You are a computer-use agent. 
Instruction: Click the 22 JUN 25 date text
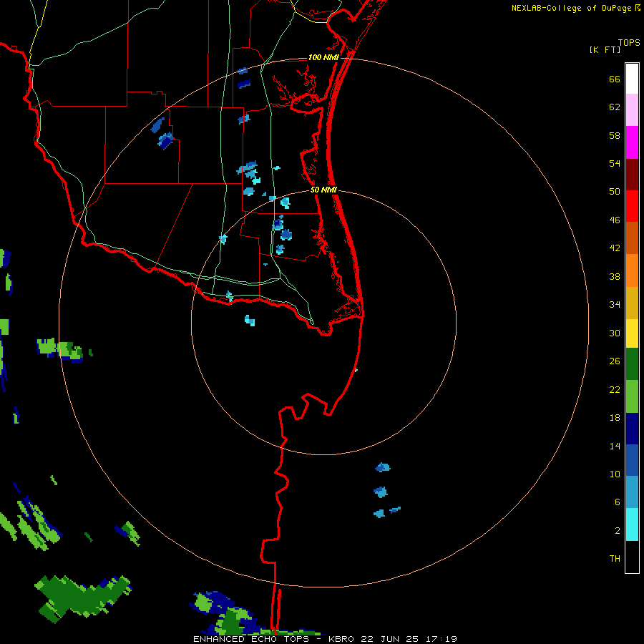(x=389, y=639)
